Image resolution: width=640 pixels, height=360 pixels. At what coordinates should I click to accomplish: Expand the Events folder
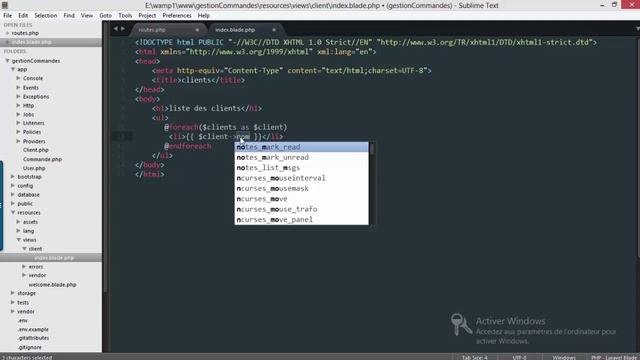[18, 87]
